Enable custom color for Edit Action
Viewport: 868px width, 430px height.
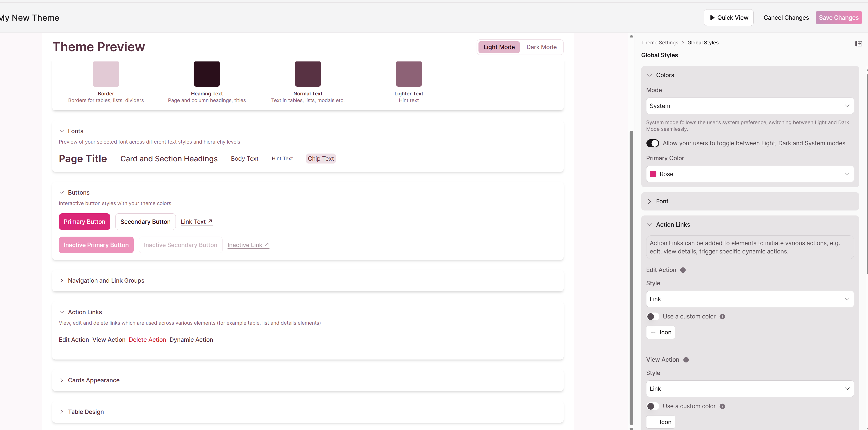click(x=652, y=316)
